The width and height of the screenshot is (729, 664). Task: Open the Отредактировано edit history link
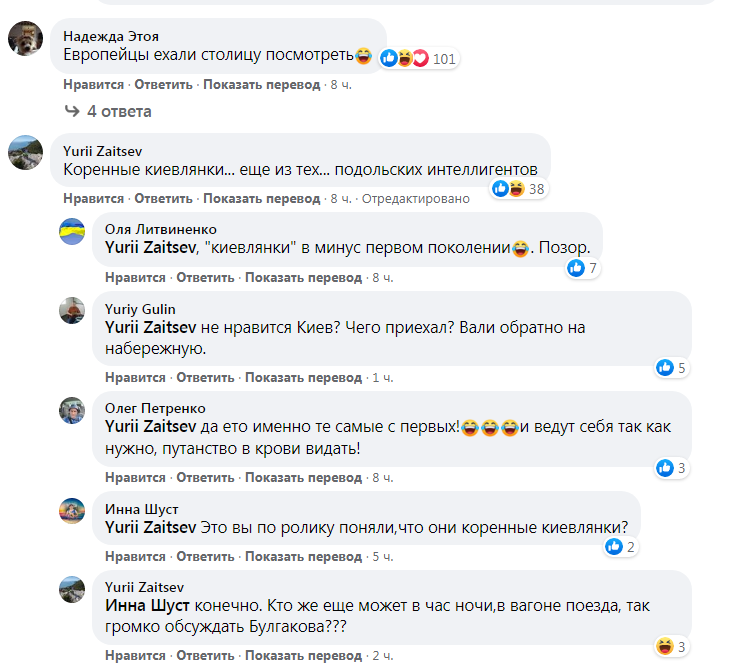tap(415, 198)
